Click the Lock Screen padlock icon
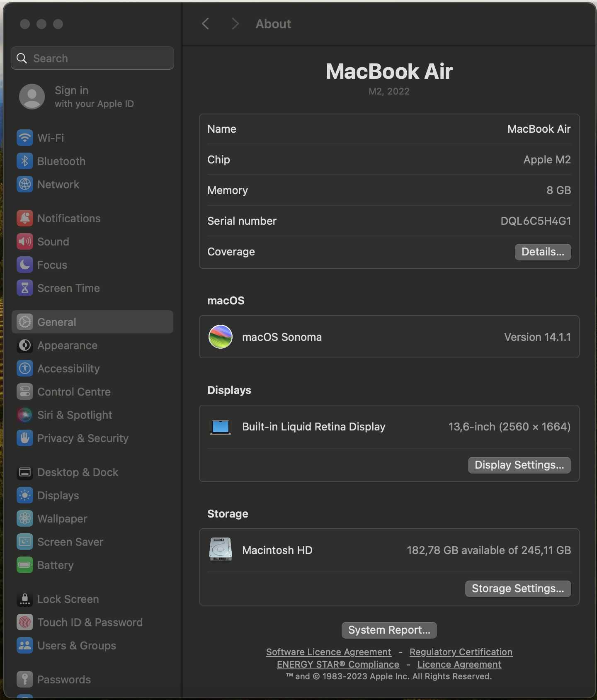597x700 pixels. click(25, 599)
